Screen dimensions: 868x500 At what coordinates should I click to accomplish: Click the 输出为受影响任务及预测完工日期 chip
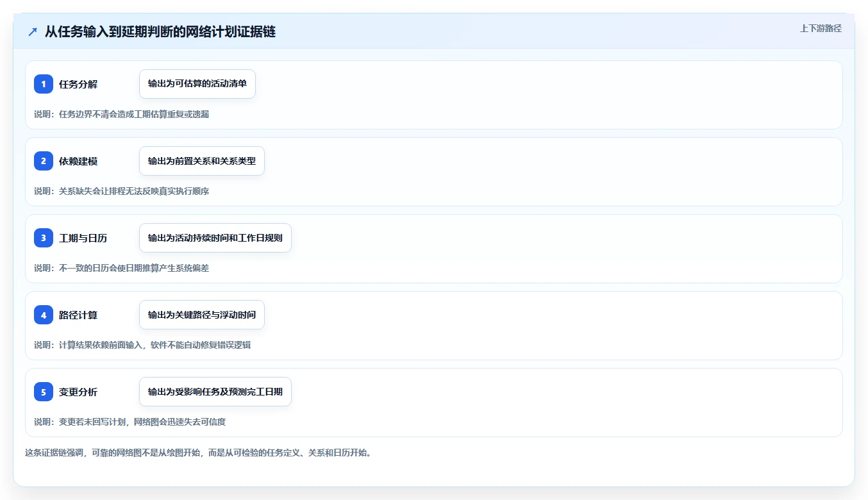(x=215, y=392)
